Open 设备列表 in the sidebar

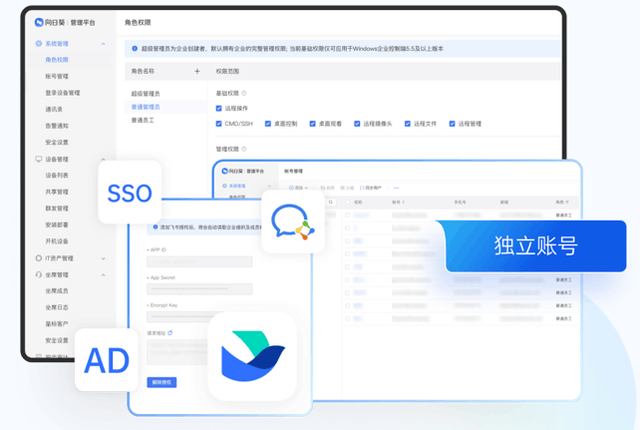(57, 175)
